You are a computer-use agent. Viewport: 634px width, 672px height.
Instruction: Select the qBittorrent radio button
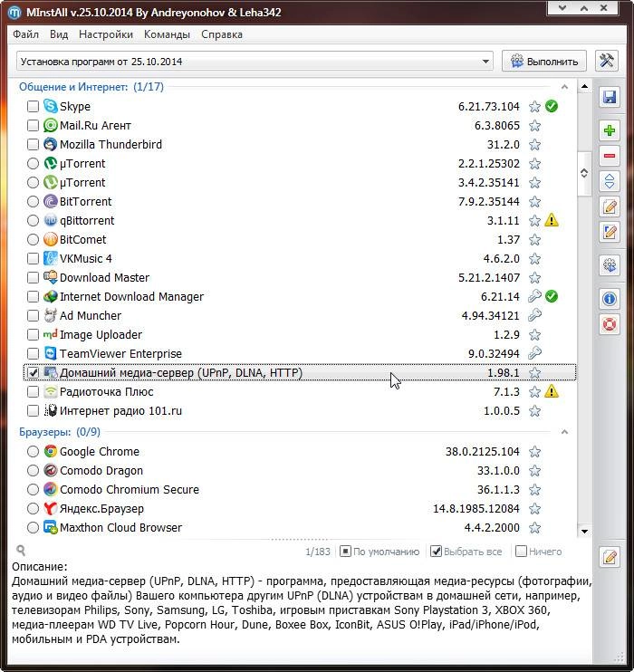[x=33, y=220]
